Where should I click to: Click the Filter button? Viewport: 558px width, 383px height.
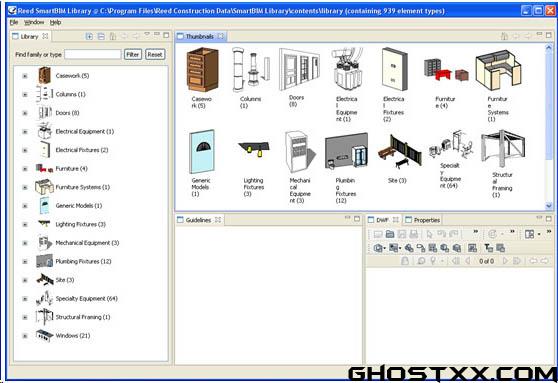pos(133,54)
